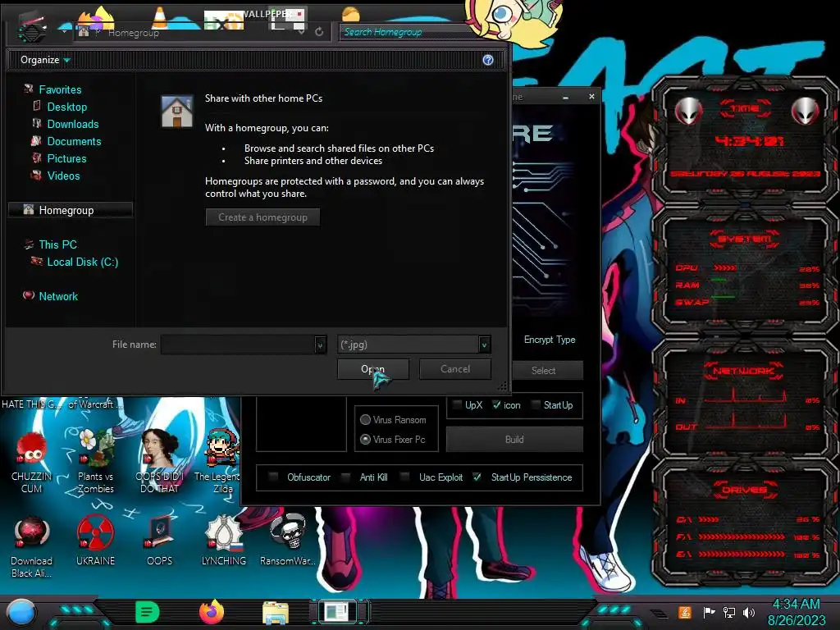The image size is (840, 630).
Task: Uncheck the icon checkbox in builder window
Action: (496, 405)
